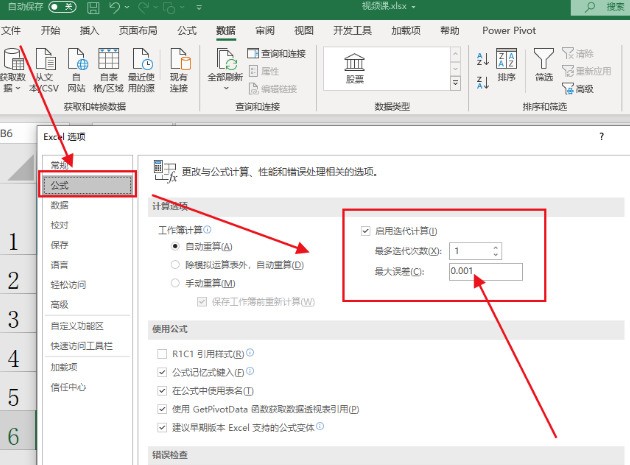Toggle GetPivotData 函数 checkbox
The width and height of the screenshot is (630, 465).
[162, 409]
